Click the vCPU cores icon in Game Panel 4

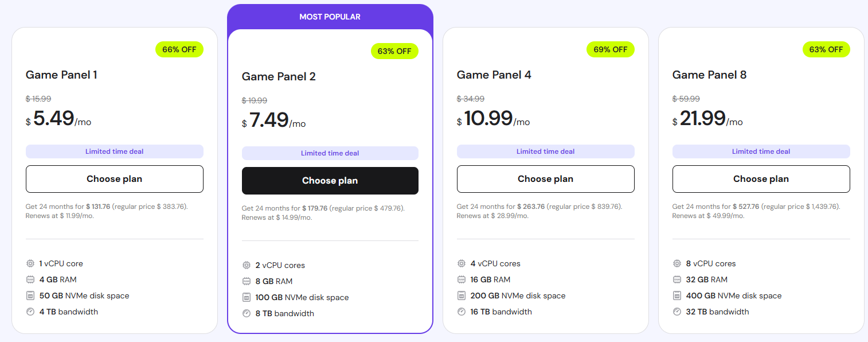pyautogui.click(x=462, y=263)
